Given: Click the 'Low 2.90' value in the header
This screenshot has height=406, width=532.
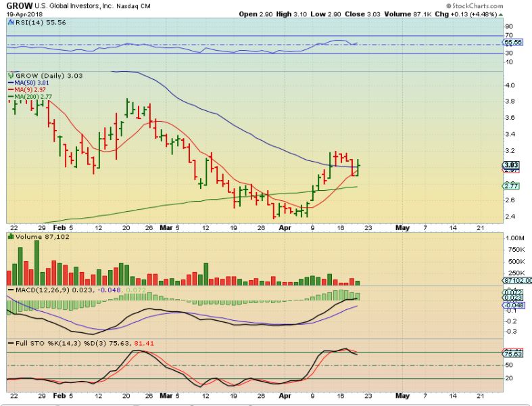Looking at the screenshot, I should pyautogui.click(x=326, y=14).
